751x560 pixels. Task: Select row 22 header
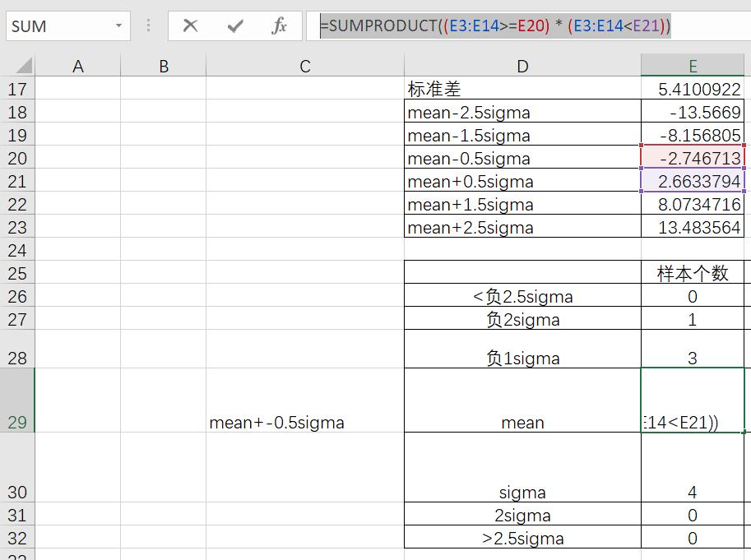(17, 203)
